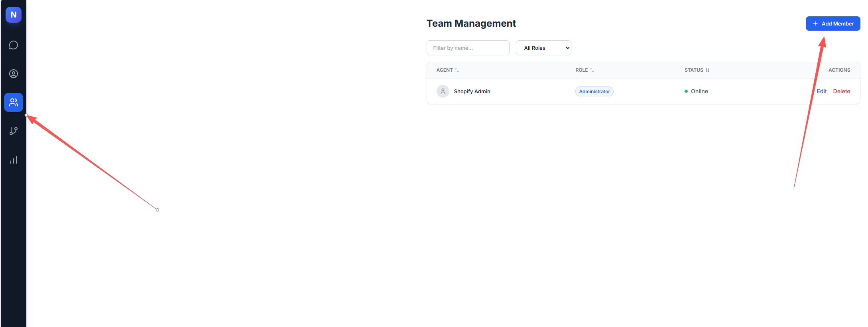This screenshot has height=327, width=868.
Task: Click the Team Management heading
Action: tap(471, 23)
